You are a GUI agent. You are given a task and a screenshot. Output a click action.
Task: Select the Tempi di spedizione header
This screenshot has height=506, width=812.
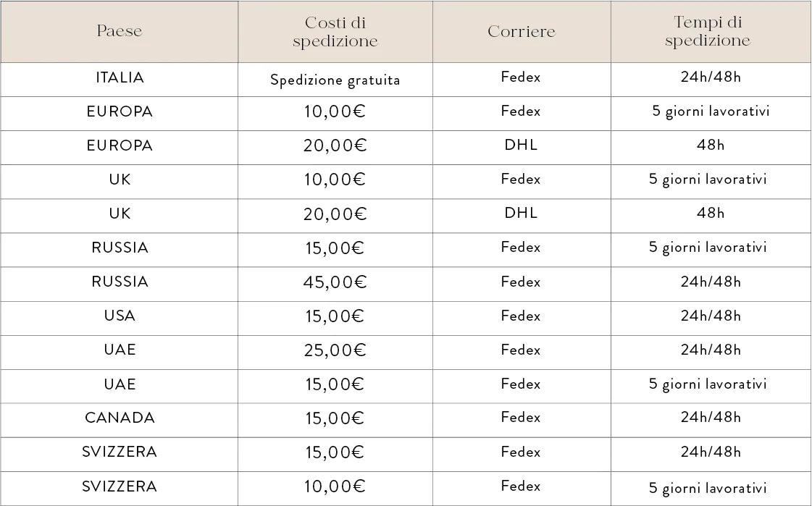point(708,32)
